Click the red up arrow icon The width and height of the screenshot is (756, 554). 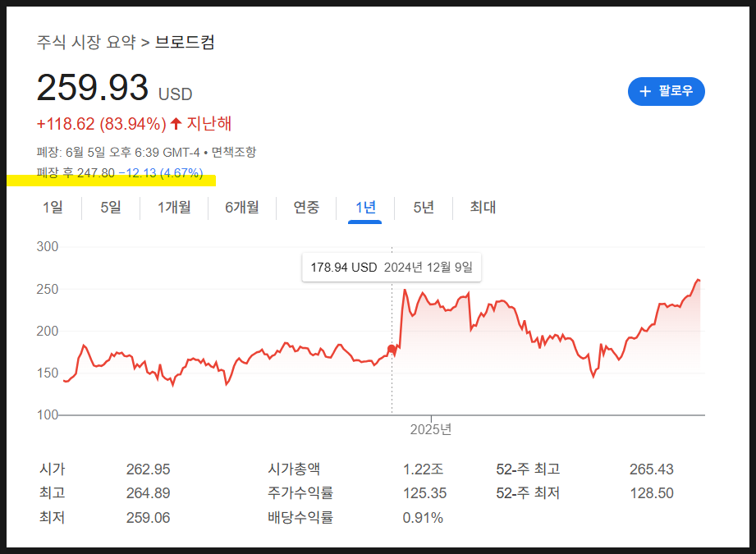tap(176, 123)
